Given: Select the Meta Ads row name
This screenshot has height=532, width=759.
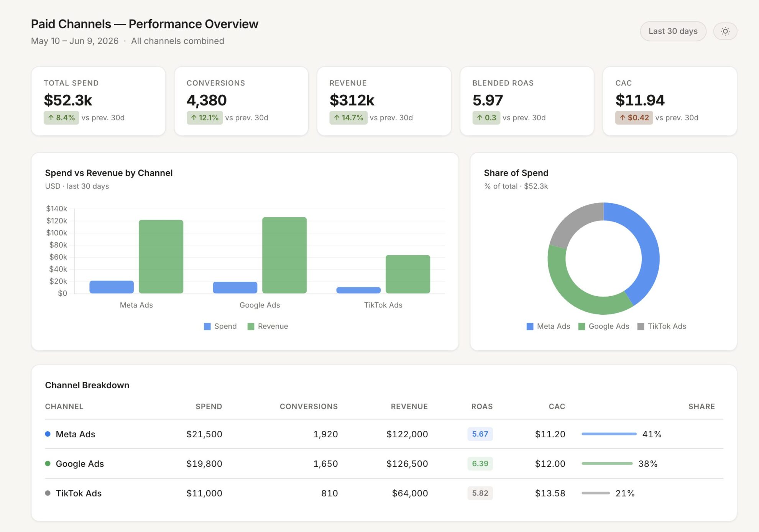Looking at the screenshot, I should pyautogui.click(x=76, y=434).
